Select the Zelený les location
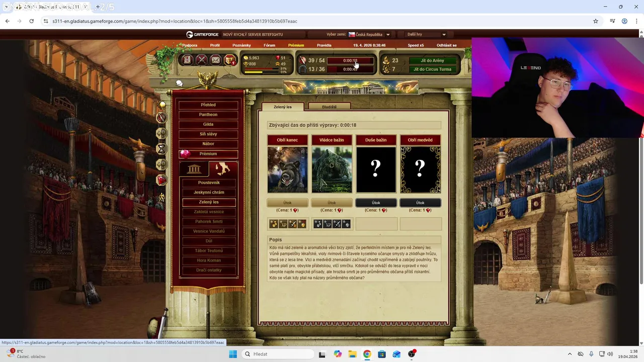The image size is (644, 362). (x=209, y=202)
